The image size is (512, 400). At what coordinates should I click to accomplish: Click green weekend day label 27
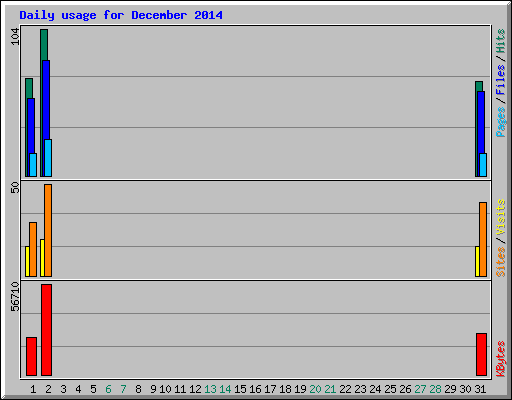pyautogui.click(x=420, y=389)
